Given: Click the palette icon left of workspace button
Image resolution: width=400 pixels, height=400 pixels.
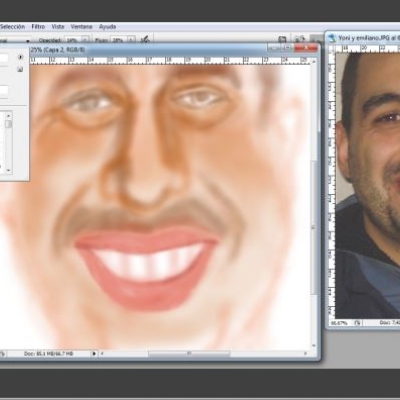Looking at the screenshot, I should point(282,40).
